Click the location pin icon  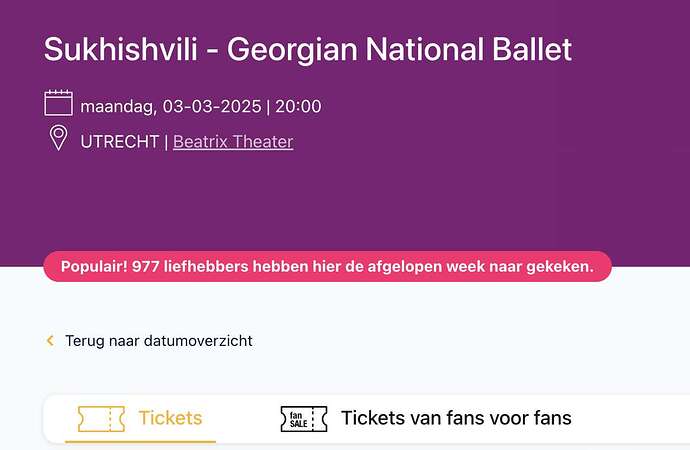point(59,138)
